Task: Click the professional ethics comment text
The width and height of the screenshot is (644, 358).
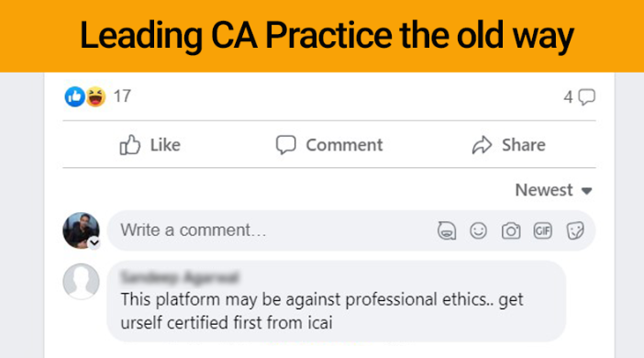Action: pos(322,311)
